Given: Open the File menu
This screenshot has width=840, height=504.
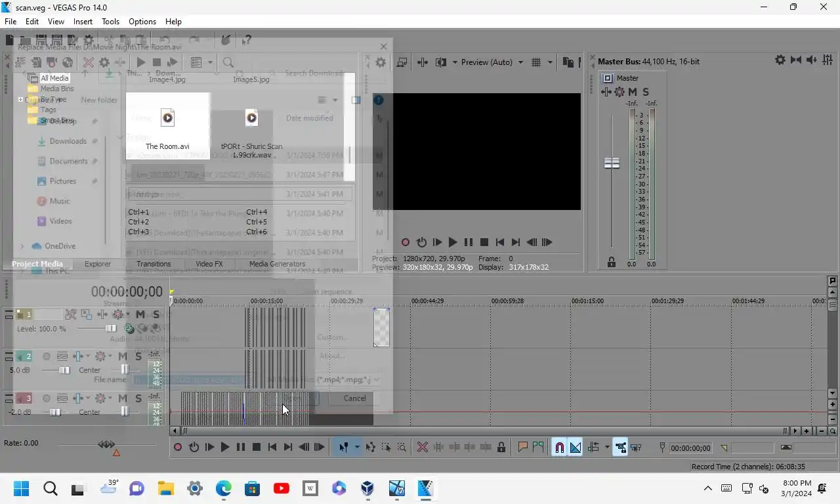Looking at the screenshot, I should click(x=10, y=22).
